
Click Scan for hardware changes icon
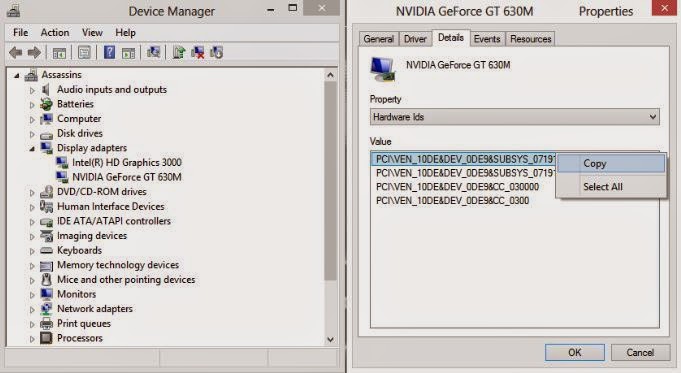153,53
